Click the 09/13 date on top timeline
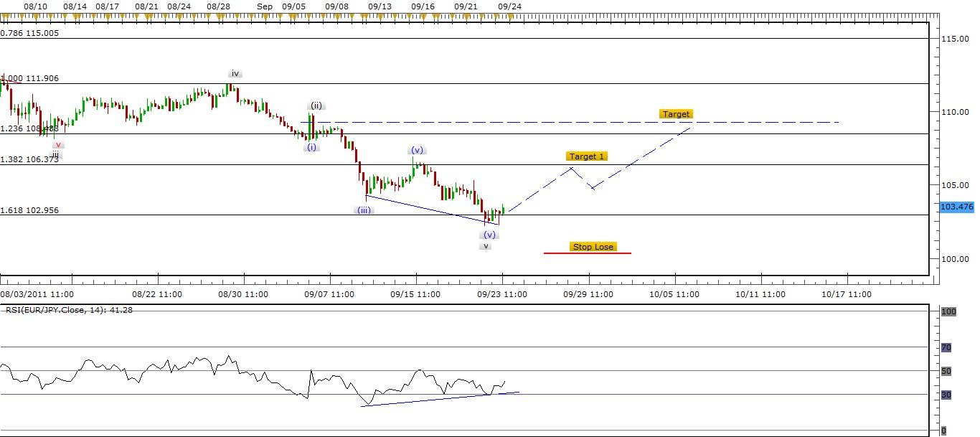 (x=380, y=6)
